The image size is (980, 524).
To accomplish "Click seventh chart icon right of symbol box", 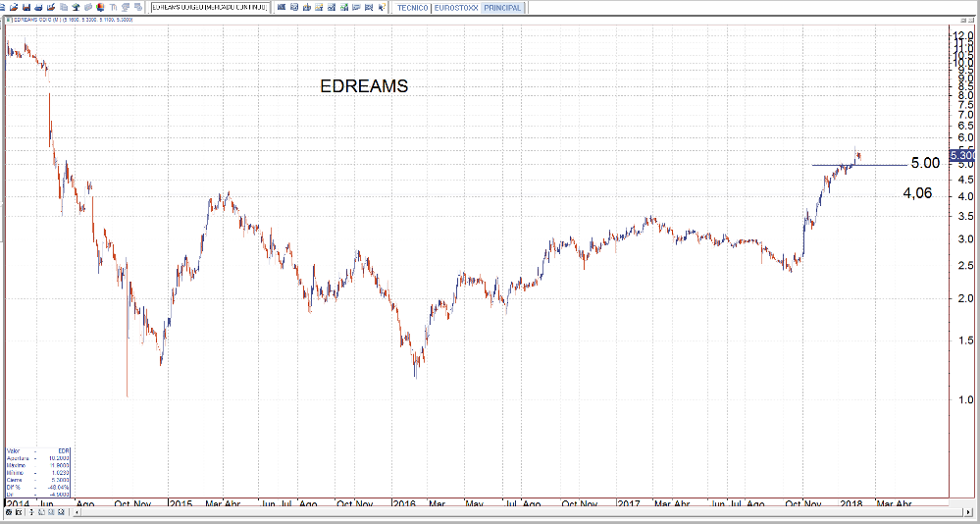I will (x=356, y=8).
